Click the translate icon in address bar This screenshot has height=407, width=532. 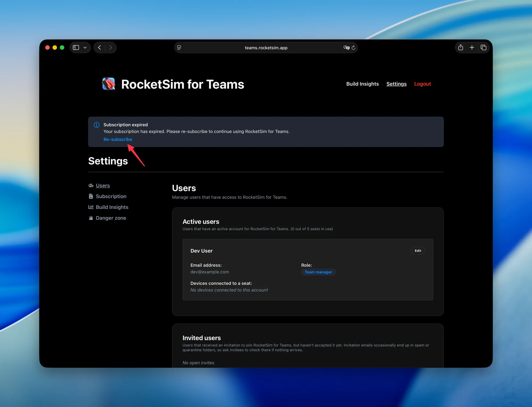point(346,48)
